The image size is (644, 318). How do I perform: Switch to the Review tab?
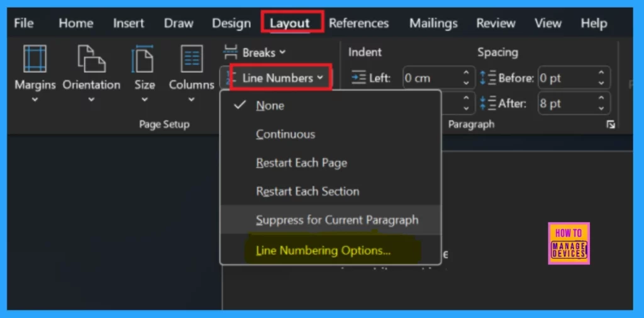point(496,23)
